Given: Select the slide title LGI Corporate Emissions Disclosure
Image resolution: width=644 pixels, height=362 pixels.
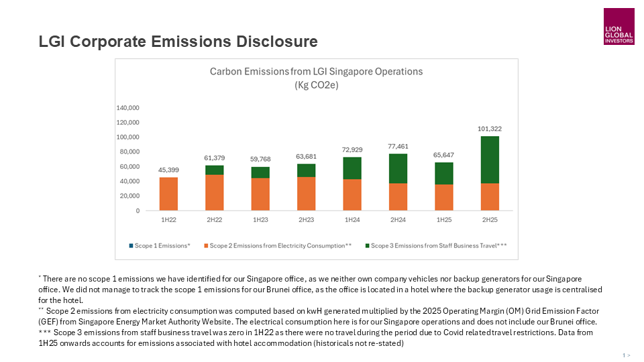Looking at the screenshot, I should [x=178, y=42].
